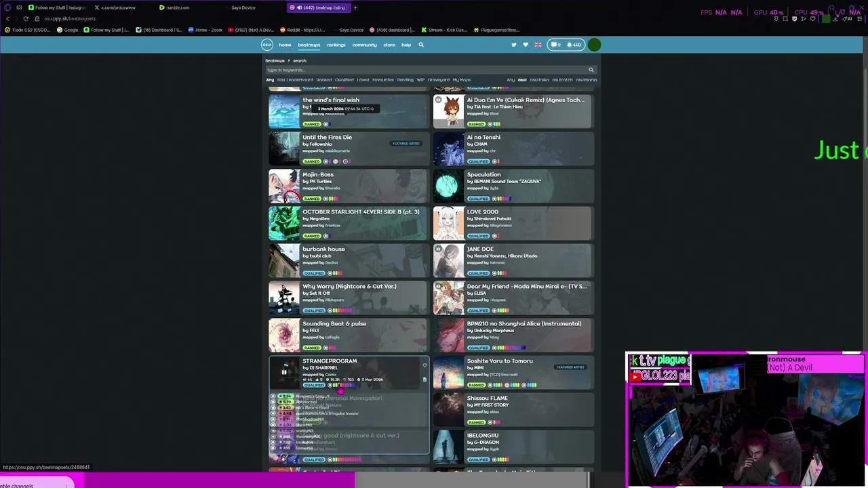Select the Any game mode filter
868x488 pixels.
pos(511,80)
